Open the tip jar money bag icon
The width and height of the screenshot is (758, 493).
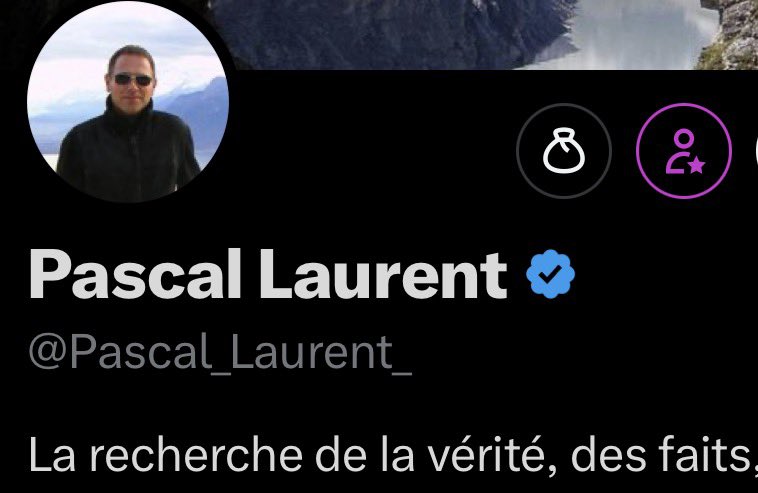[564, 151]
